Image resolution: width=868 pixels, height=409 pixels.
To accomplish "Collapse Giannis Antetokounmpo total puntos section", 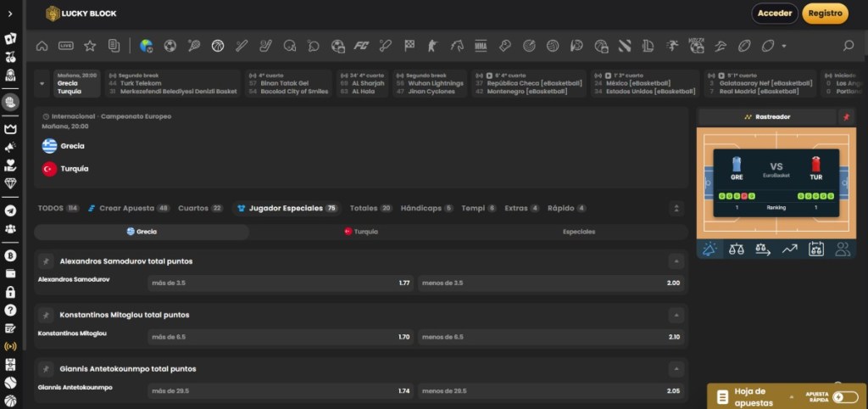I will (676, 368).
